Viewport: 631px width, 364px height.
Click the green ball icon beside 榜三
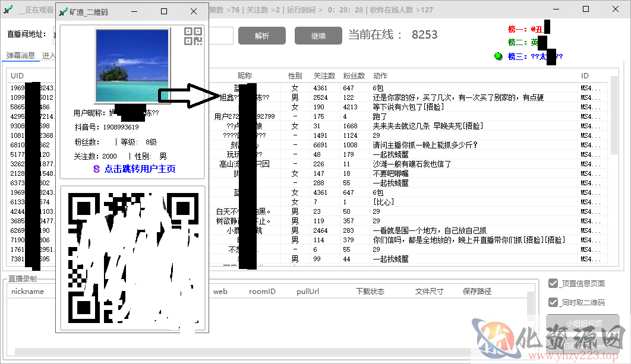click(498, 56)
